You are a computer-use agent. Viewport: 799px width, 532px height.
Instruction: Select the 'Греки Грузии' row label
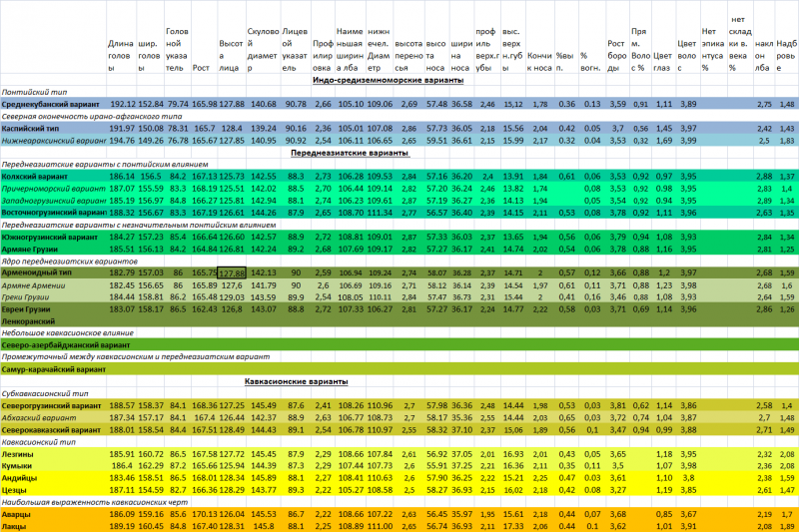tap(26, 297)
